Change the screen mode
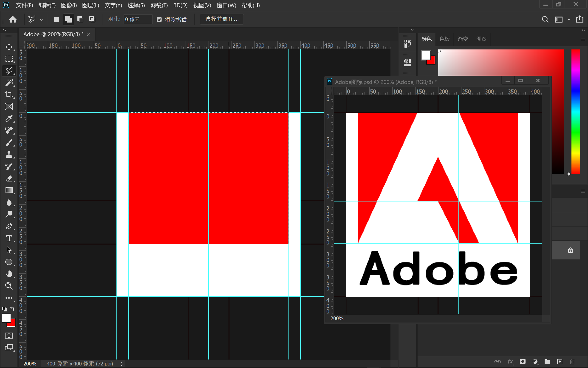 click(x=9, y=348)
